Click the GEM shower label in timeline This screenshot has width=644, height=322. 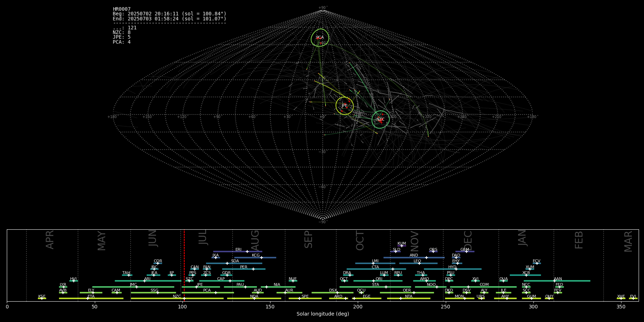(x=464, y=250)
